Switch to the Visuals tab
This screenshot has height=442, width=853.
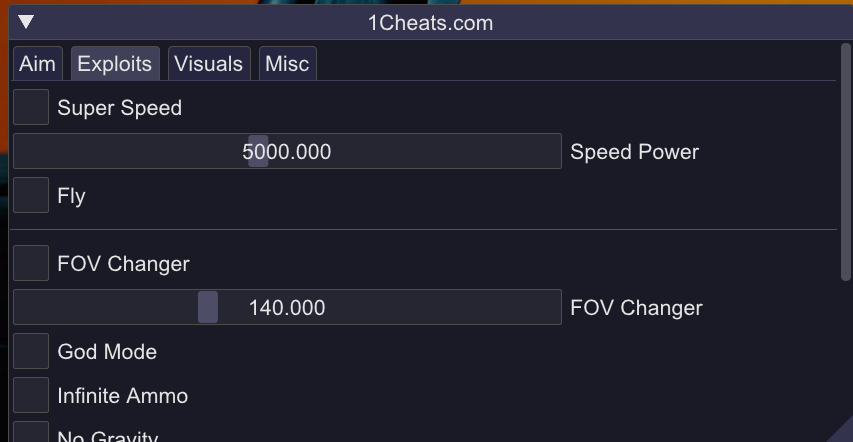[x=208, y=64]
